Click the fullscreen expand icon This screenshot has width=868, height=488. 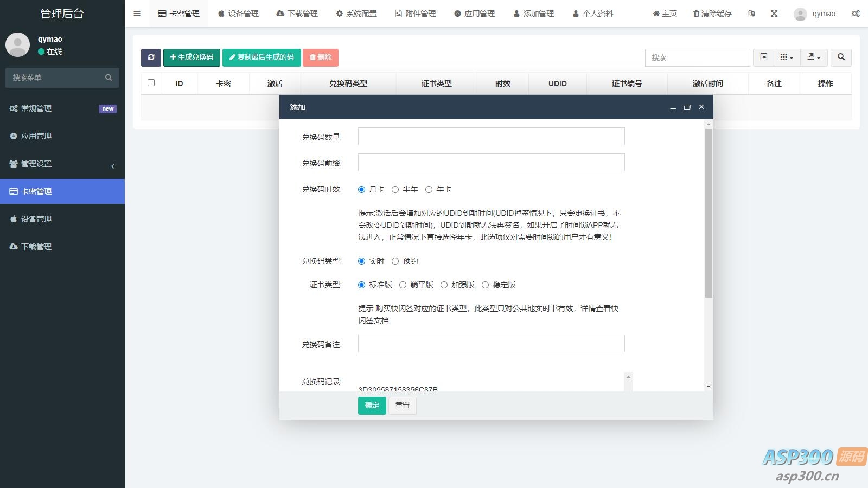click(774, 14)
